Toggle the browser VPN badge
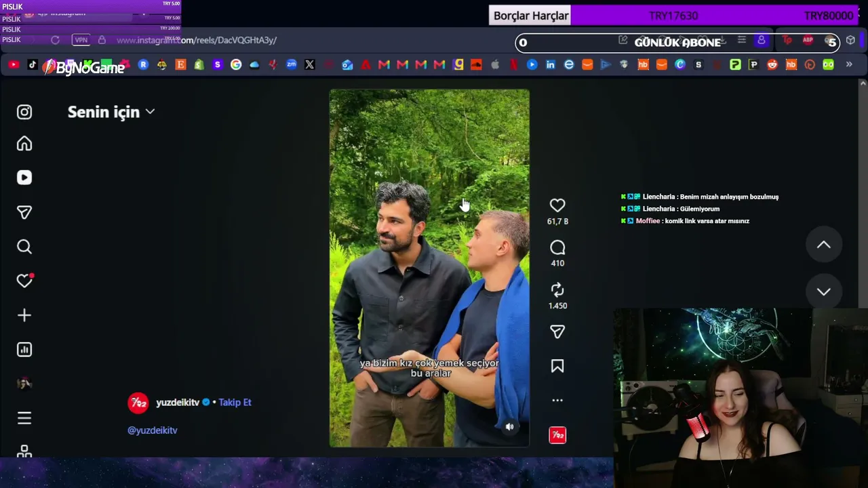868x488 pixels. [81, 40]
